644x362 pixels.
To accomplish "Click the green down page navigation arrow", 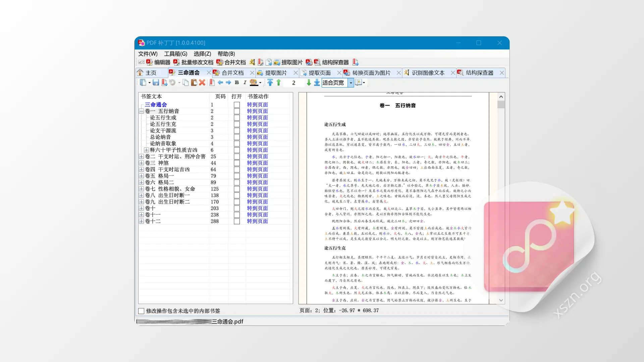I will (309, 83).
